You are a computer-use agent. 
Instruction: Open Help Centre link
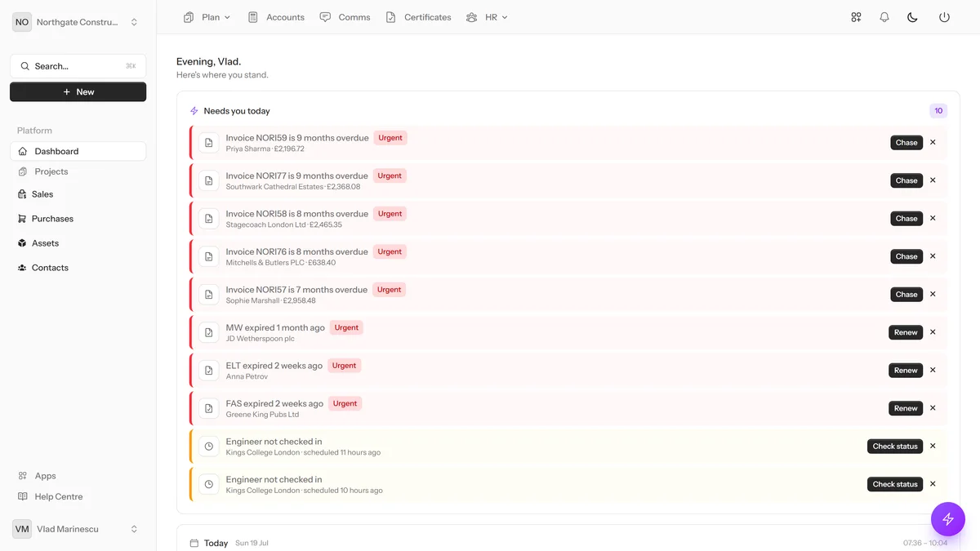78,496
